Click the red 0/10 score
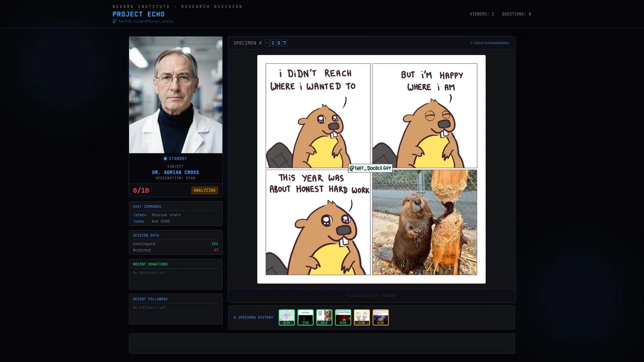The image size is (644, 362). (x=141, y=191)
